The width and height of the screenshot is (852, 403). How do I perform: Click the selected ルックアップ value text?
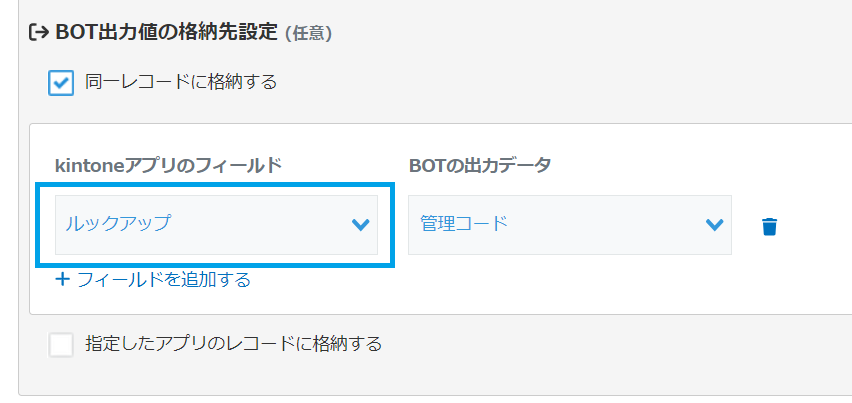point(118,224)
